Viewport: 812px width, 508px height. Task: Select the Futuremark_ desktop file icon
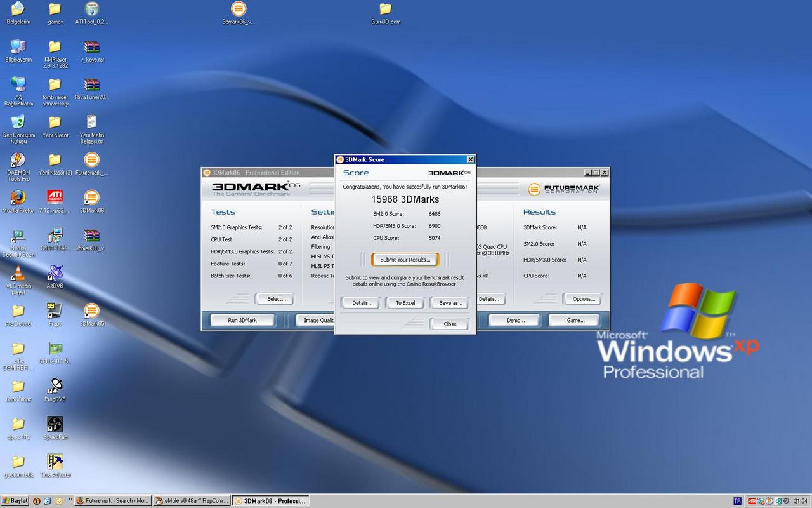pyautogui.click(x=91, y=164)
